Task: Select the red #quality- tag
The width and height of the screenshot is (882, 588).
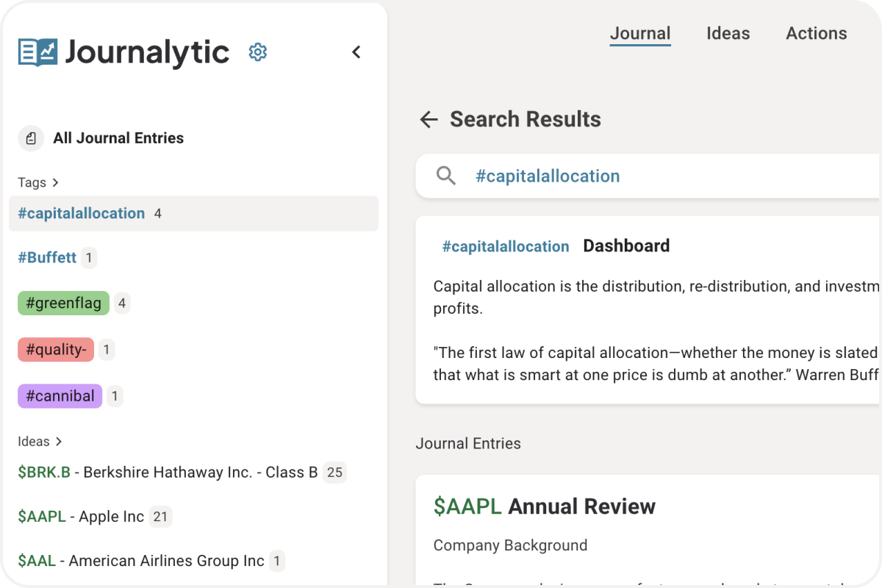Action: tap(56, 350)
